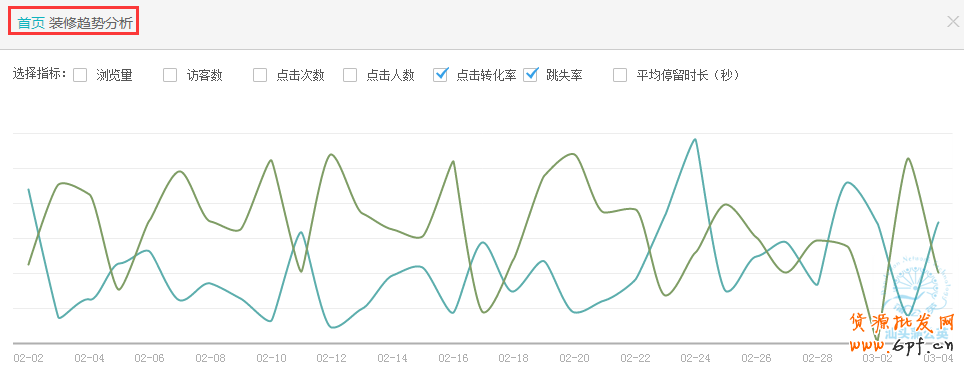Click the green line peak near 02-12

[x=331, y=154]
